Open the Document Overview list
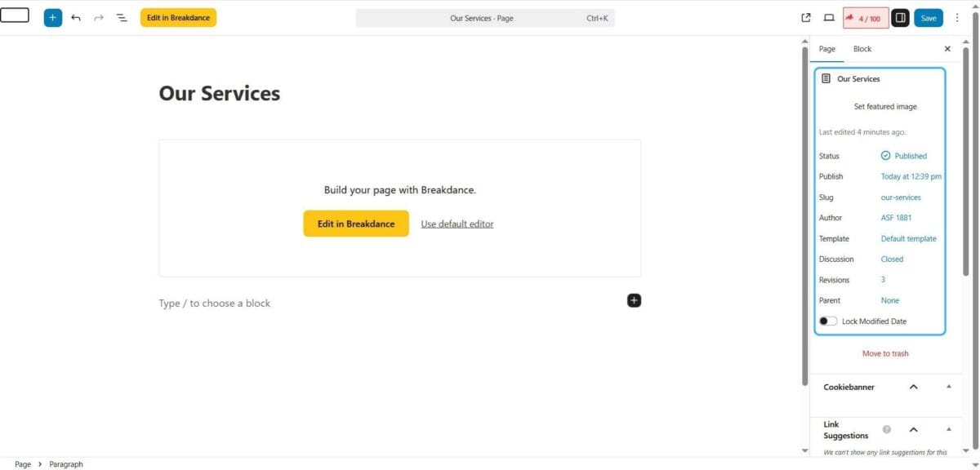 pos(121,17)
